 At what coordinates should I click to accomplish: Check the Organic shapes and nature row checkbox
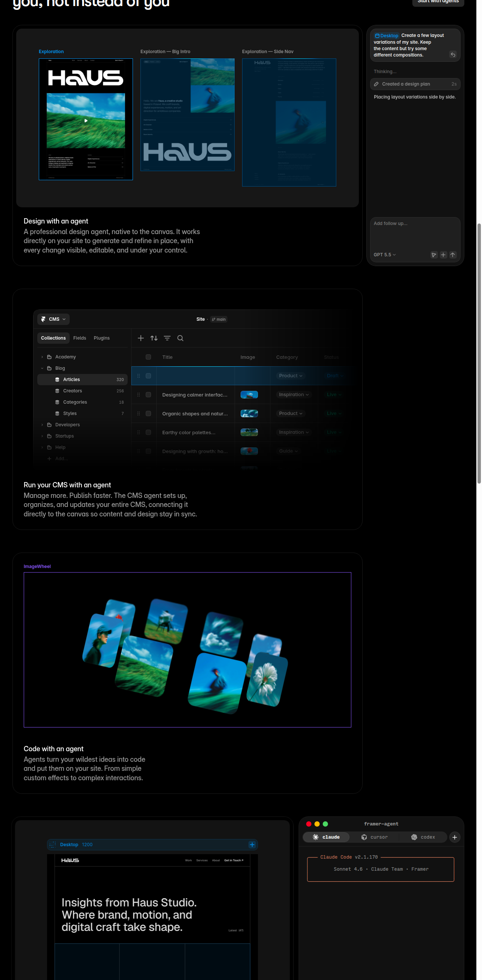(x=148, y=413)
